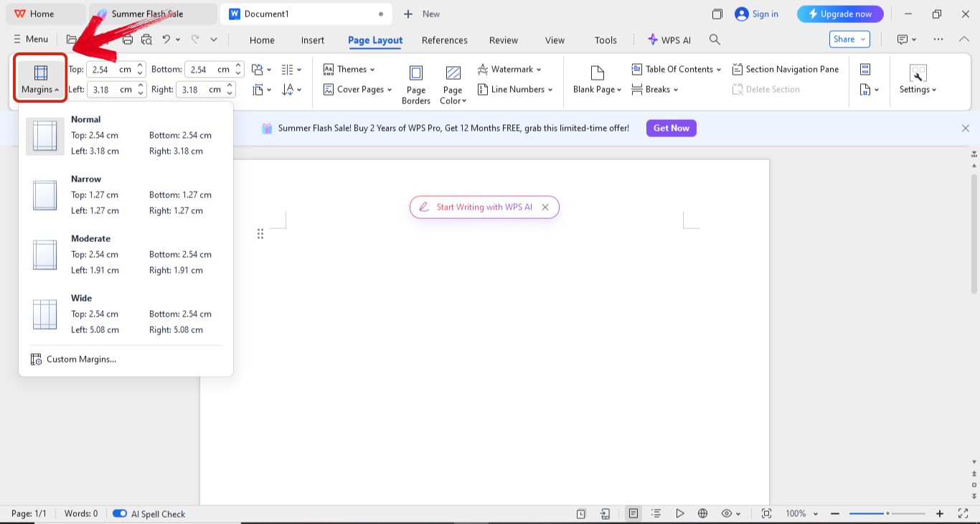Toggle the AI Spell Check switch
Image resolution: width=980 pixels, height=524 pixels.
pos(120,513)
